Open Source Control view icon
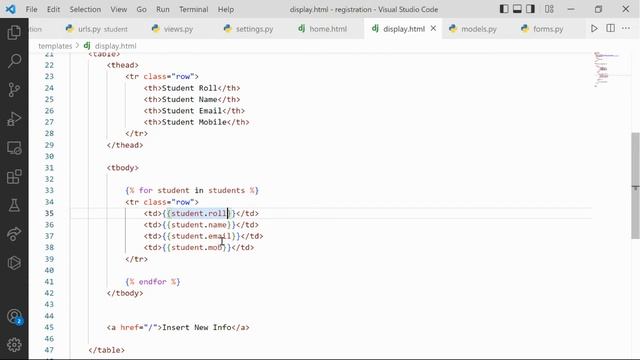This screenshot has height=360, width=640. click(x=14, y=90)
